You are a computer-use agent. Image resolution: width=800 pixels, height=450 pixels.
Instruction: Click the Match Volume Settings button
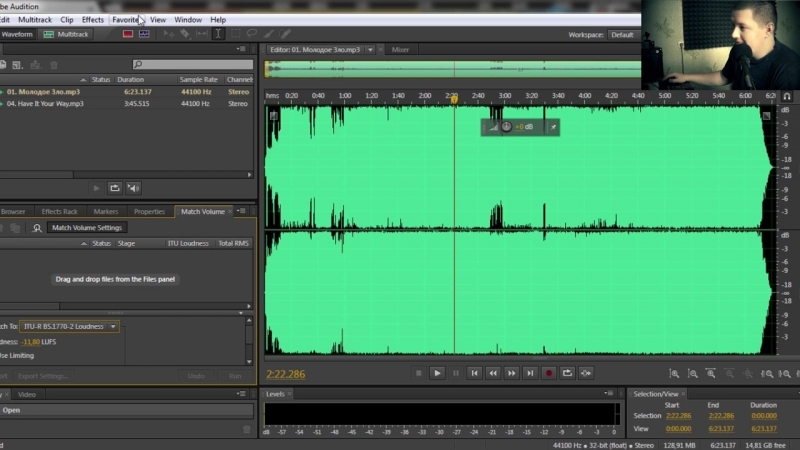87,227
